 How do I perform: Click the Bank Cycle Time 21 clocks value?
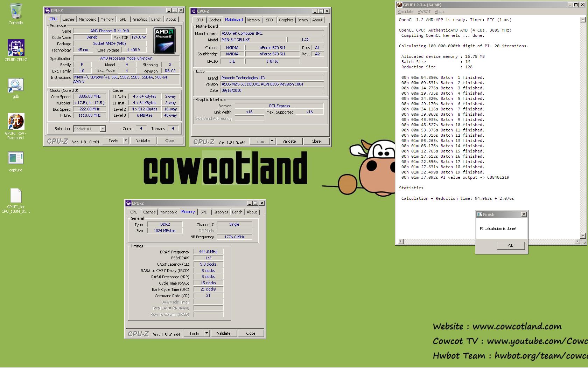tap(208, 289)
